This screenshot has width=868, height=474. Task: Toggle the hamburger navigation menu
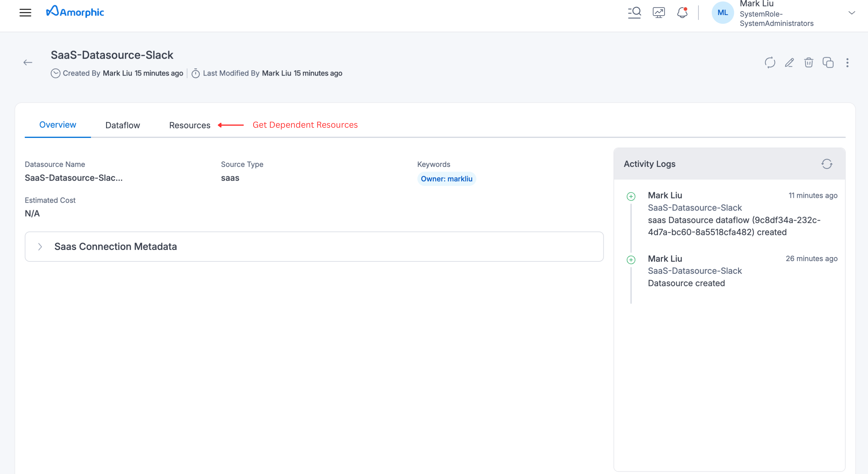click(x=26, y=12)
